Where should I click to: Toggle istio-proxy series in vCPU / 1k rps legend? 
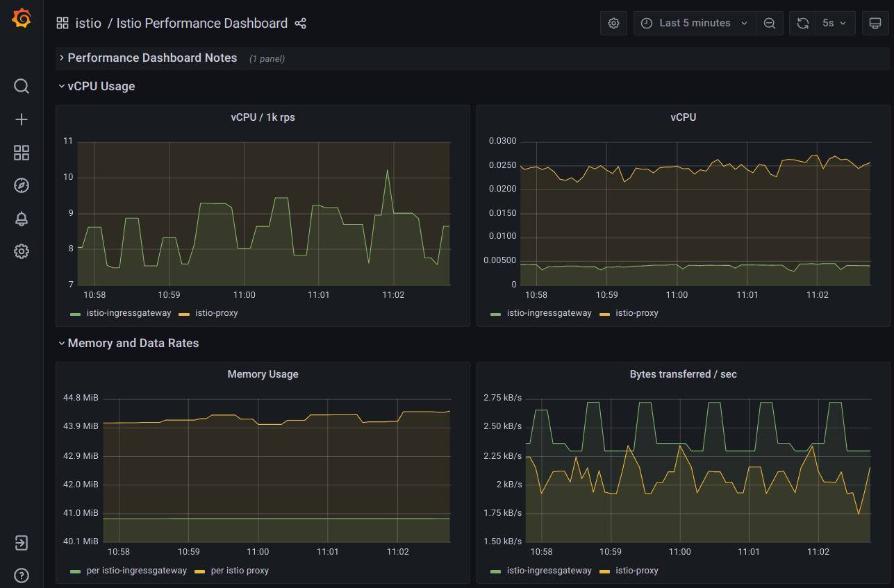tap(217, 313)
